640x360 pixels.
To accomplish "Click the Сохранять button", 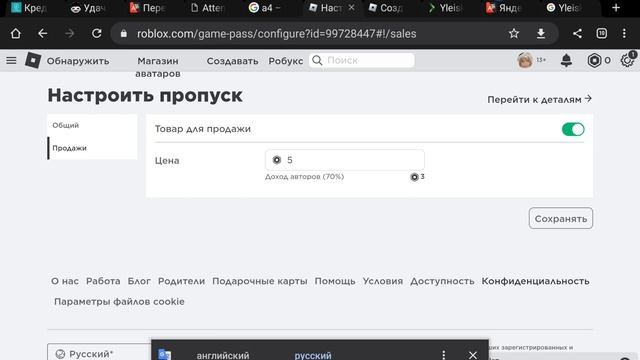I will pos(561,218).
